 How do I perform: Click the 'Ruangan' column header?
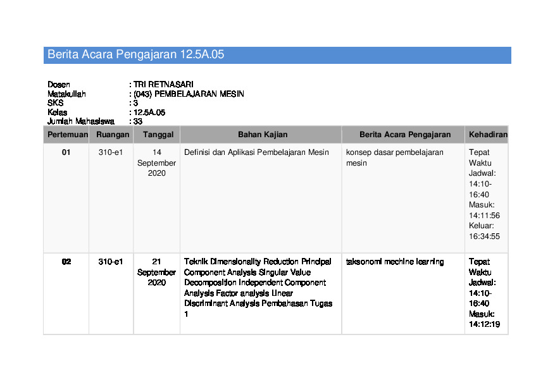click(113, 134)
